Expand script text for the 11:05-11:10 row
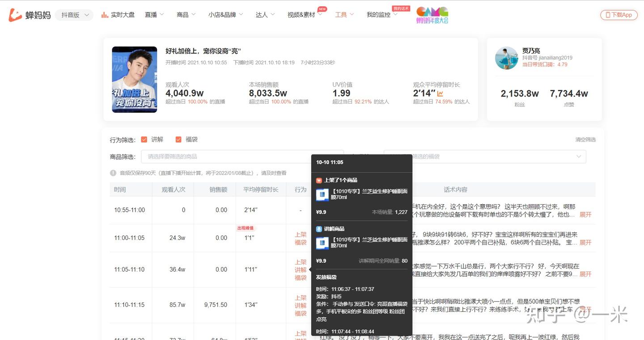644x340 pixels. (585, 274)
